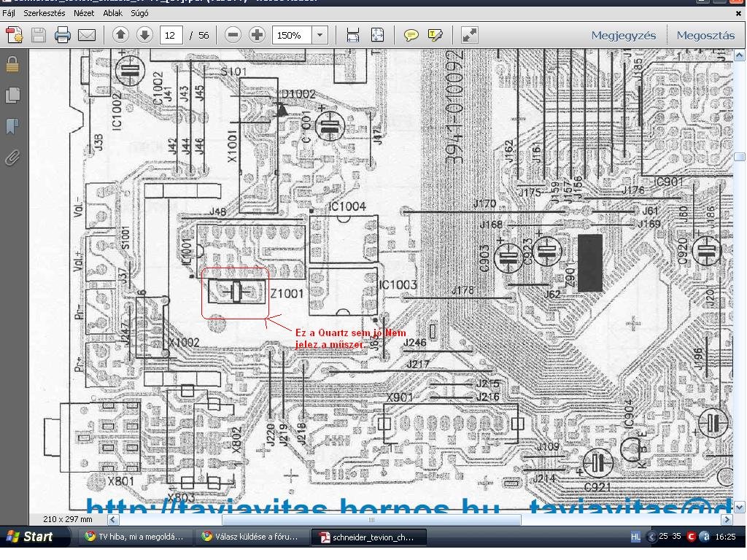The height and width of the screenshot is (560, 747).
Task: Click the blue 'a' tray icon
Action: 705,537
